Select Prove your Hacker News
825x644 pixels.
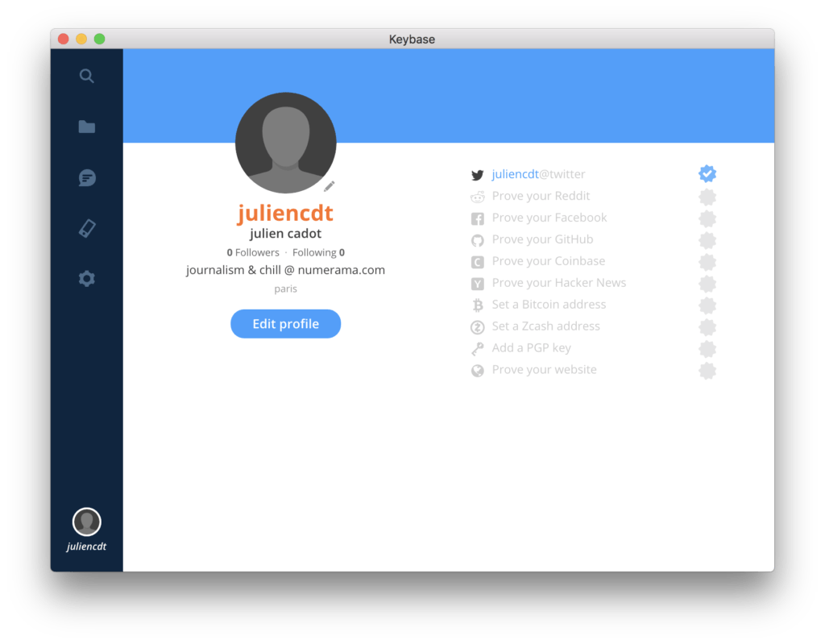[559, 282]
